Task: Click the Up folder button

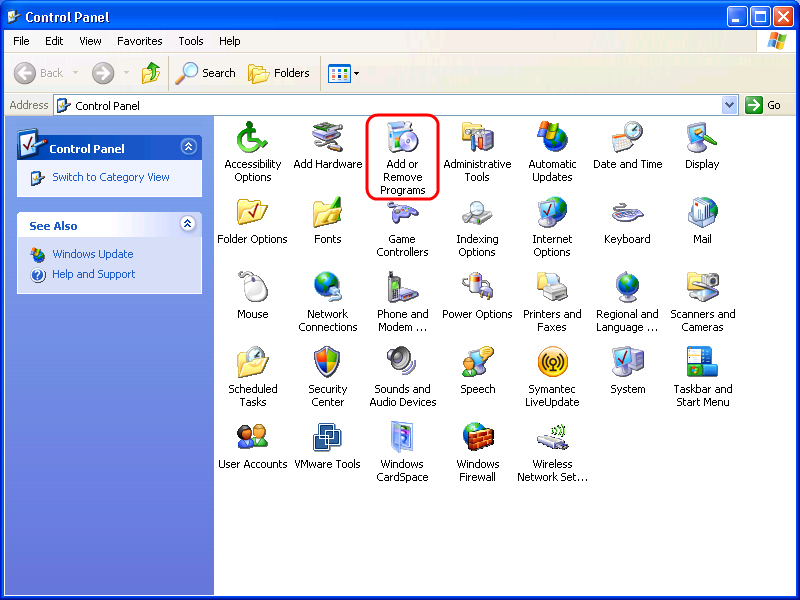Action: tap(151, 73)
